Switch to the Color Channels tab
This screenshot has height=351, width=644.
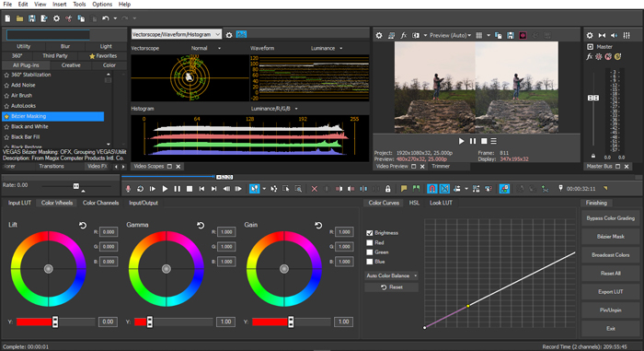click(100, 203)
